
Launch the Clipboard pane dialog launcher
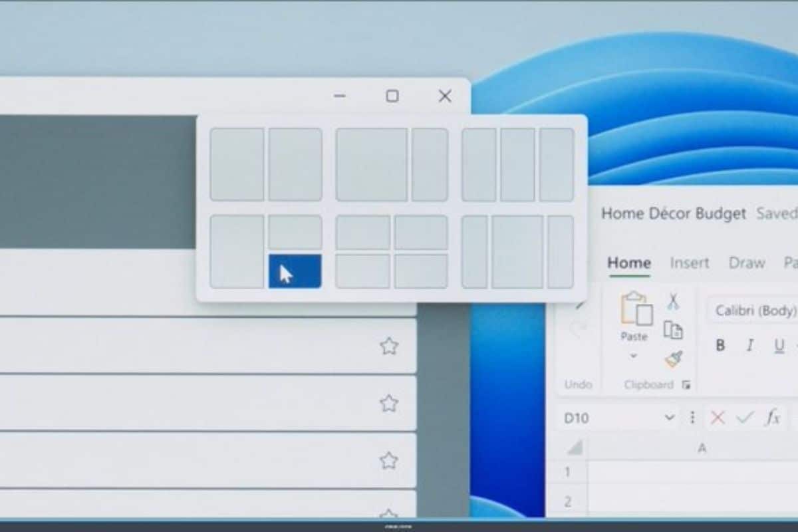point(686,385)
